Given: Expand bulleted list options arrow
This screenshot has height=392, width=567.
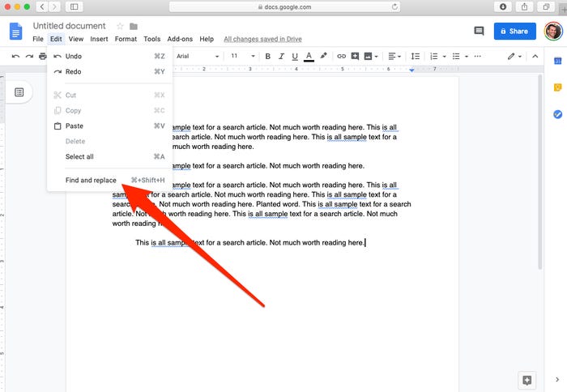Looking at the screenshot, I should (467, 57).
